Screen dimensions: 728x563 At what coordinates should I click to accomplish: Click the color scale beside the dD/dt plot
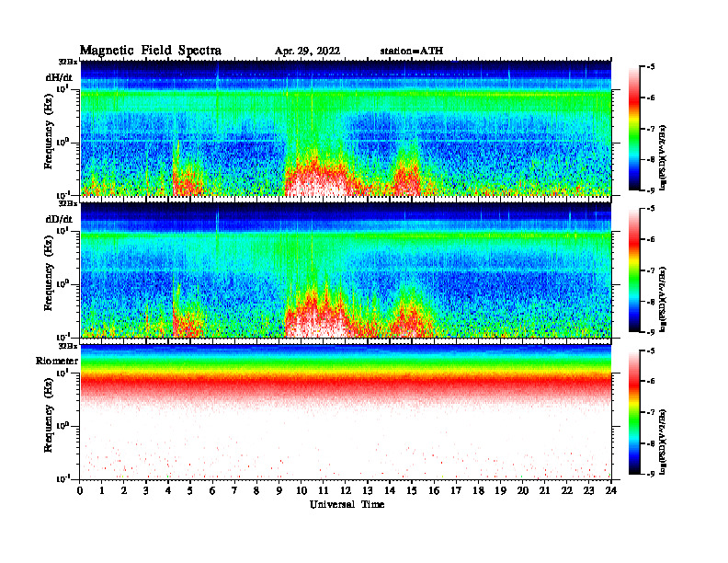click(634, 270)
